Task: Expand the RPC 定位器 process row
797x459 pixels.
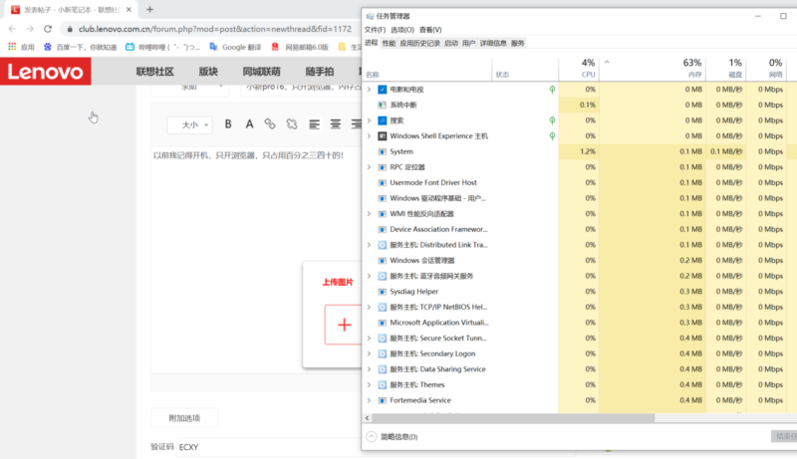Action: [369, 167]
